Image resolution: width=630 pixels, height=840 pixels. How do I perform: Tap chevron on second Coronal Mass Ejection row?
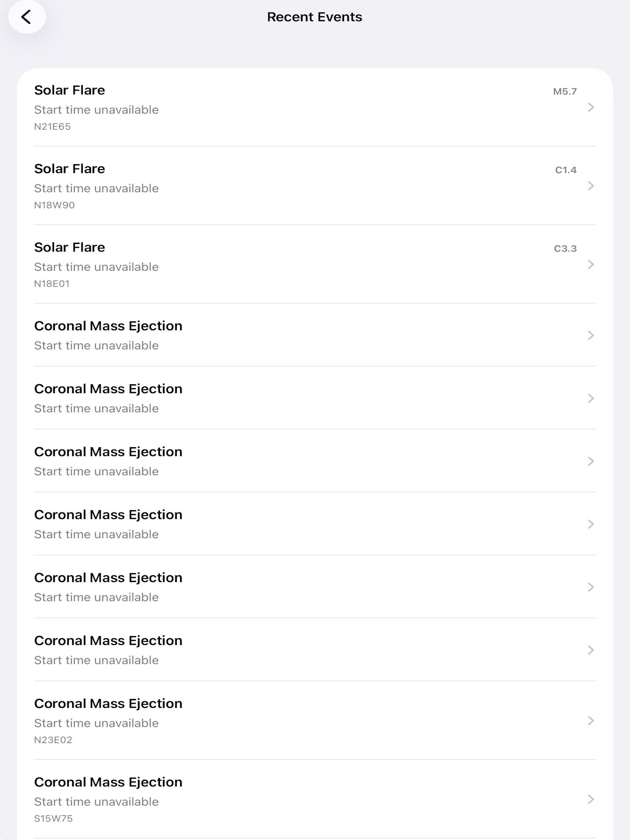[x=591, y=398]
